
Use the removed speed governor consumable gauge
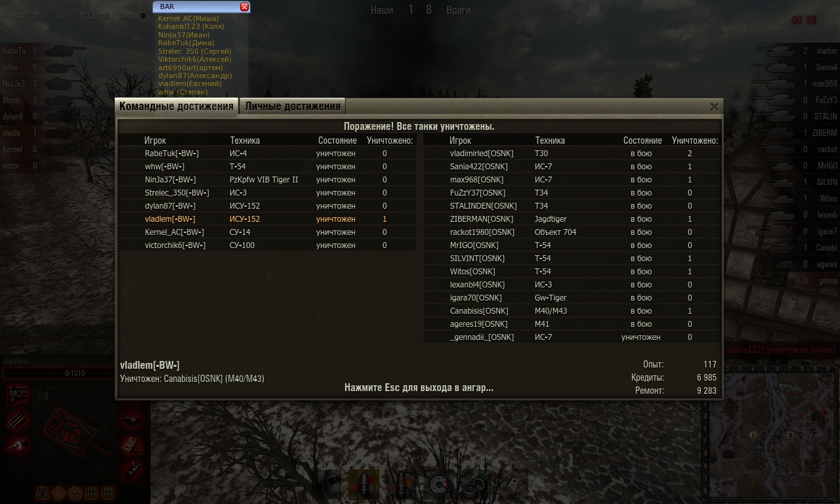tap(439, 484)
